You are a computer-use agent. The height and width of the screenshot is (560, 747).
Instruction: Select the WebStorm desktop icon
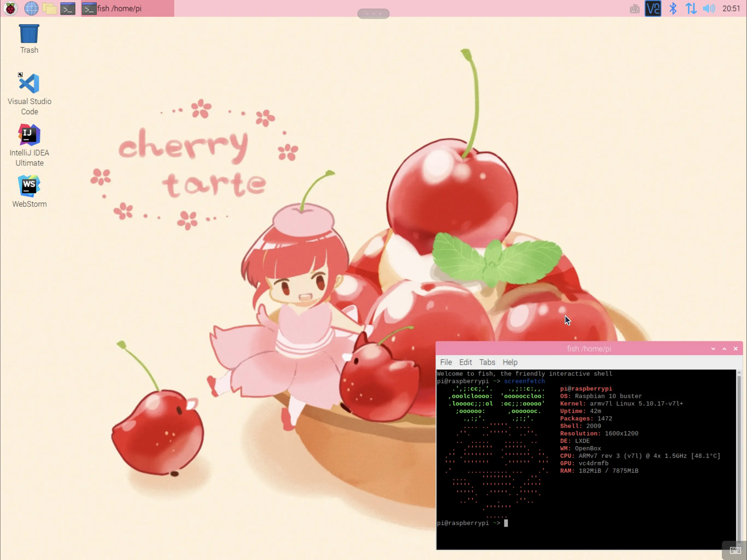(x=29, y=191)
